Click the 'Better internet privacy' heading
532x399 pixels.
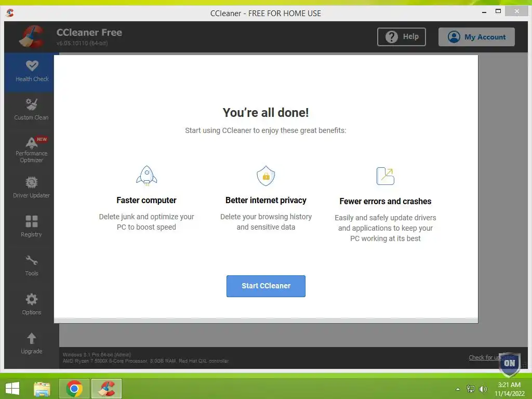[x=266, y=200]
